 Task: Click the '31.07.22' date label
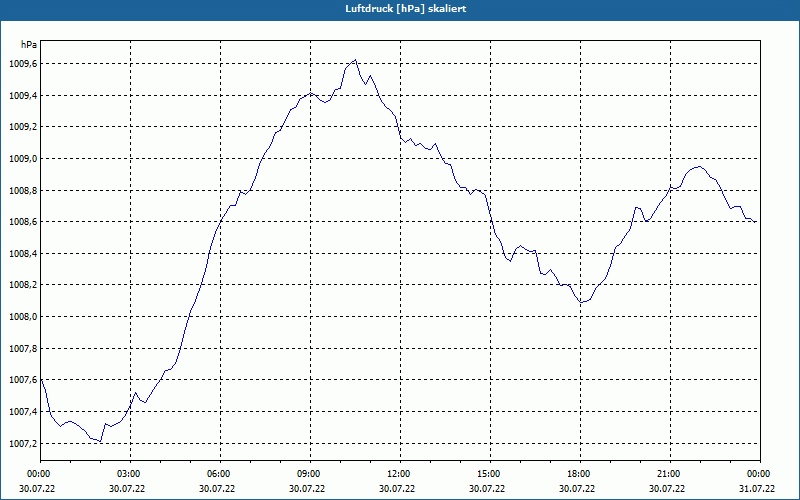coord(757,488)
